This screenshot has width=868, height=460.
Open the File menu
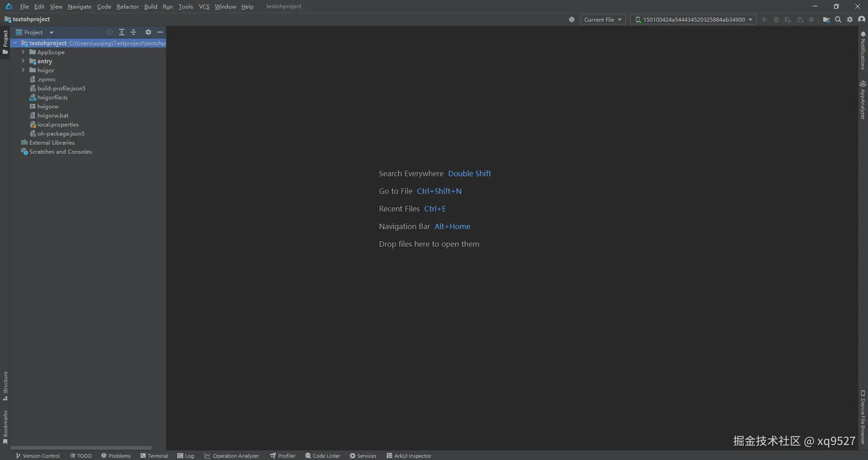24,6
